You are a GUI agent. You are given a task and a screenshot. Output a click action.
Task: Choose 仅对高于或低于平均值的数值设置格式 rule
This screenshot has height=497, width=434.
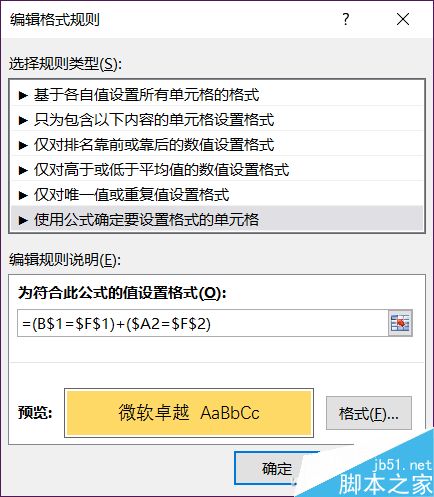[x=217, y=170]
